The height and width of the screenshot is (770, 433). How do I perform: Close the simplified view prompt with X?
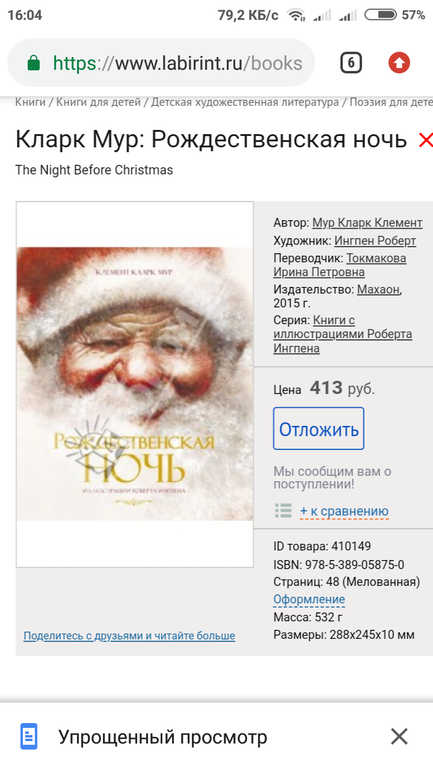[x=399, y=737]
